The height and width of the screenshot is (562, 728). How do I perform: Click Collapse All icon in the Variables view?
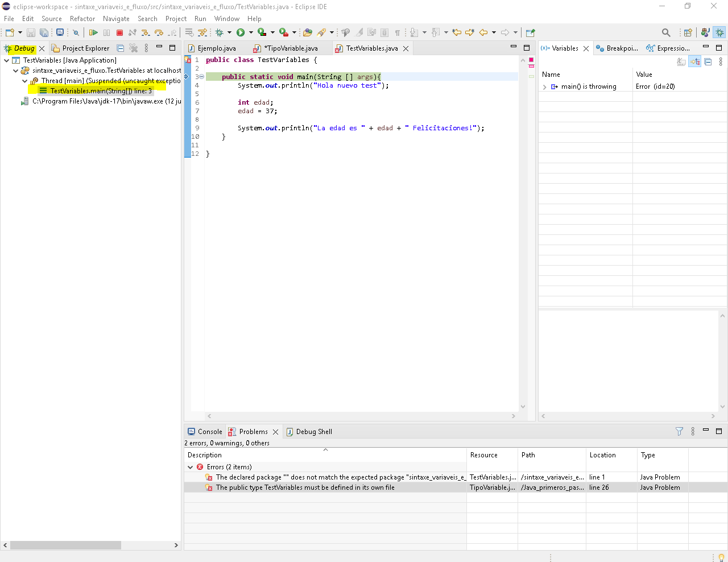click(708, 61)
